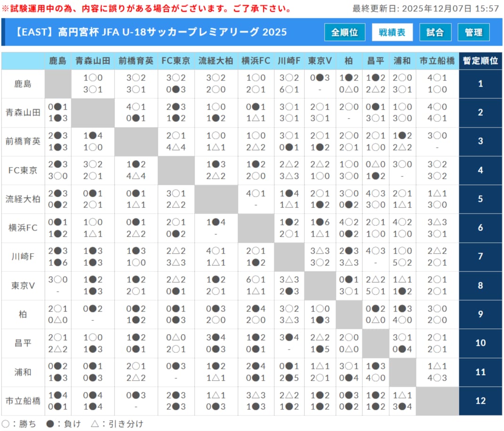
Task: Click the 東京V row label
Action: 23,286
